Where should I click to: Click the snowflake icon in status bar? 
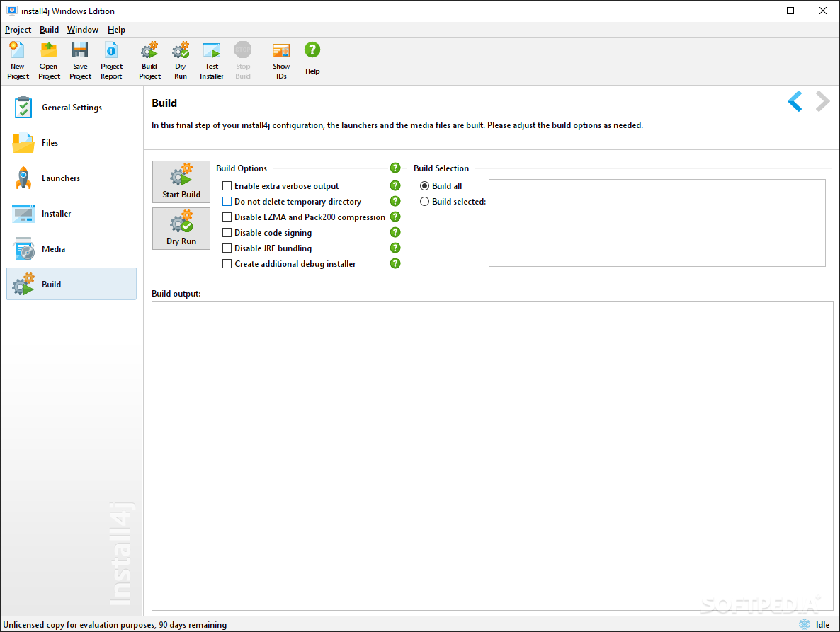tap(804, 624)
